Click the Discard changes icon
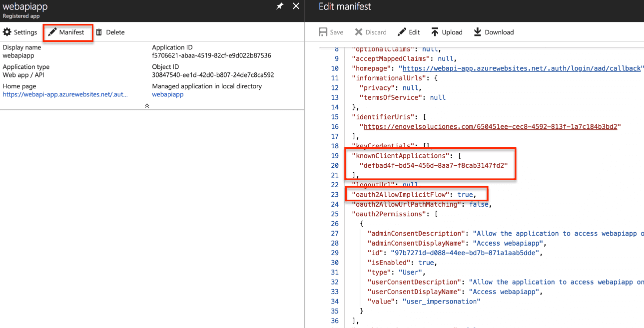644x328 pixels. [x=359, y=32]
